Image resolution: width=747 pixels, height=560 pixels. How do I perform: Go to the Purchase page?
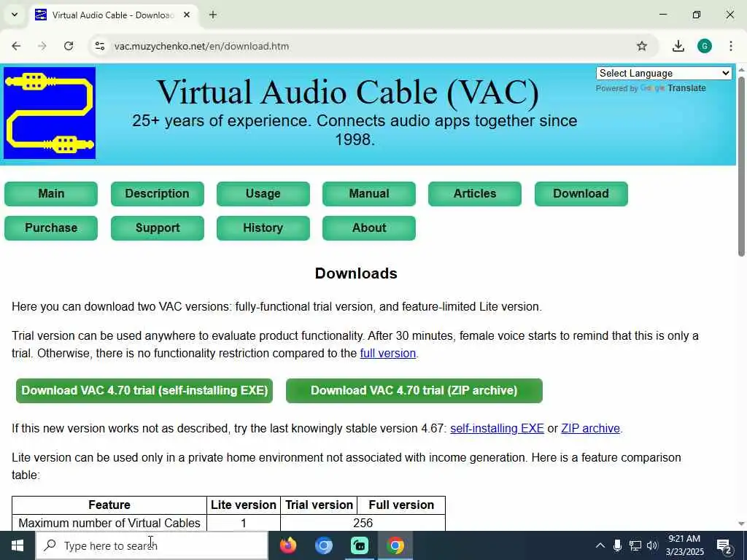(51, 228)
